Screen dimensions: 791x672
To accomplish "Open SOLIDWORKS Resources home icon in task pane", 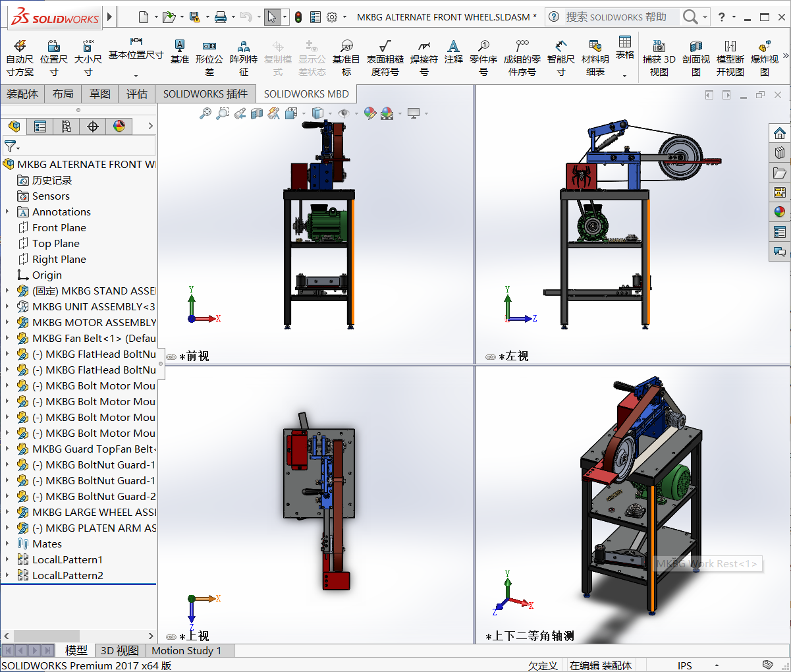I will [780, 133].
